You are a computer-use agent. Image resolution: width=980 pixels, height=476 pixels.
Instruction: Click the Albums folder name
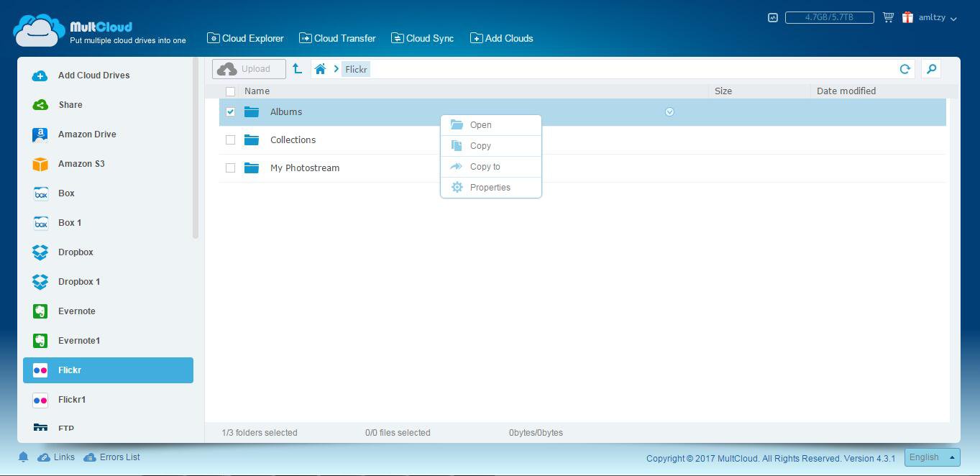coord(286,111)
